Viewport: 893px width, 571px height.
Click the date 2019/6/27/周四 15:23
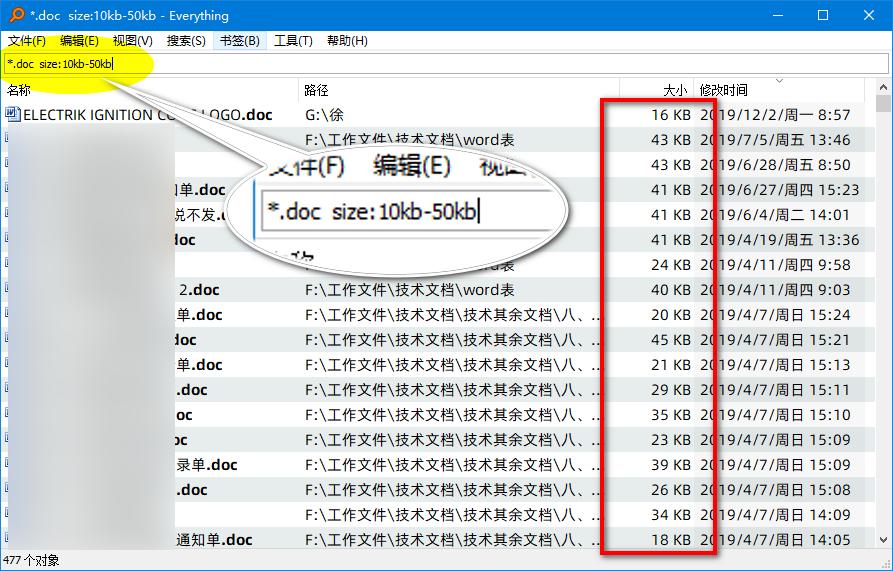pyautogui.click(x=780, y=190)
